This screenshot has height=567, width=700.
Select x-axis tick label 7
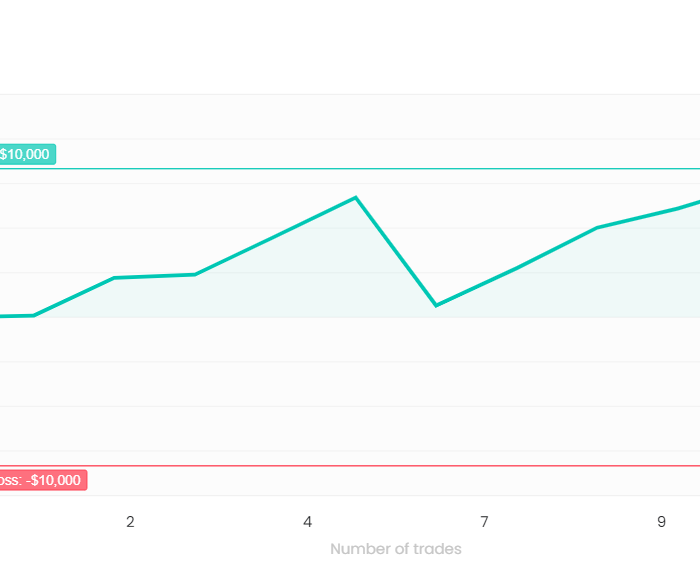tap(484, 521)
